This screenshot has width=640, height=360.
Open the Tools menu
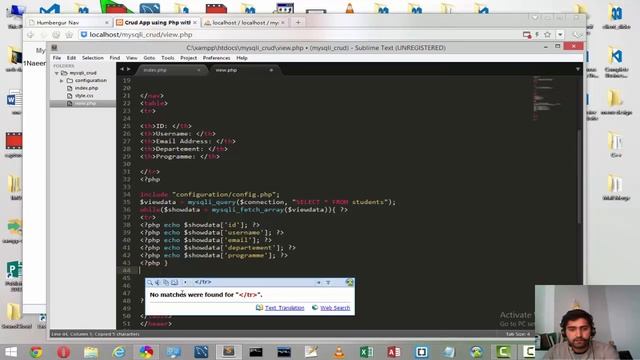tap(167, 58)
